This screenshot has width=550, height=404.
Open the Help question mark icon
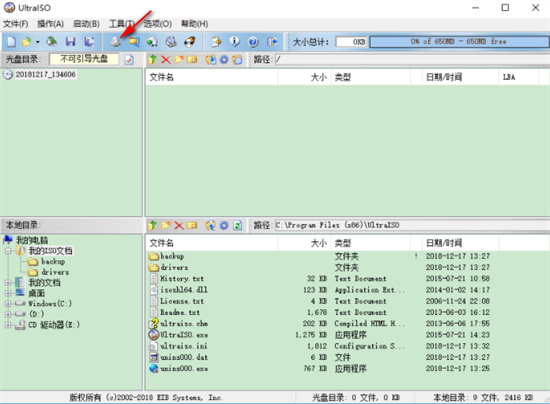click(x=253, y=42)
